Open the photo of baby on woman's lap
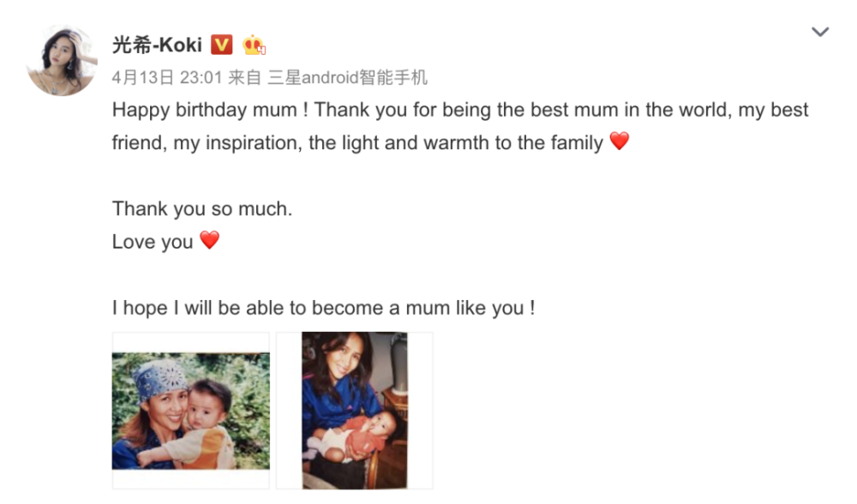This screenshot has width=857, height=504. click(x=355, y=411)
